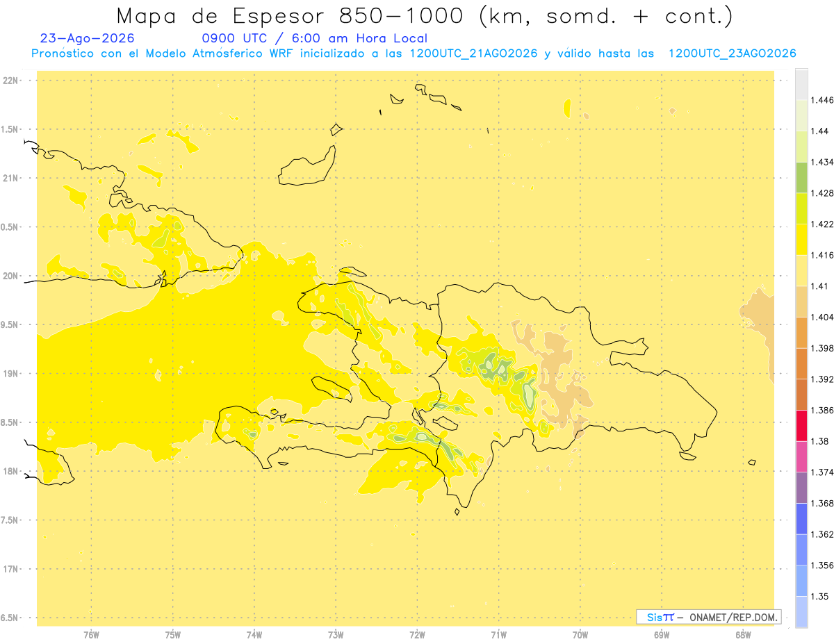The width and height of the screenshot is (834, 644).
Task: Click the '74W' longitude axis label
Action: coord(254,635)
